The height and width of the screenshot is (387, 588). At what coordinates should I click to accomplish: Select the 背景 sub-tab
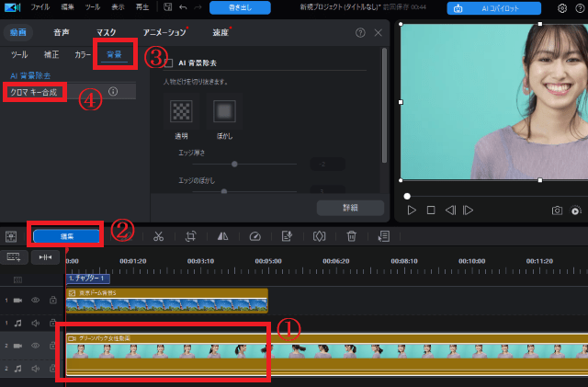coord(114,55)
